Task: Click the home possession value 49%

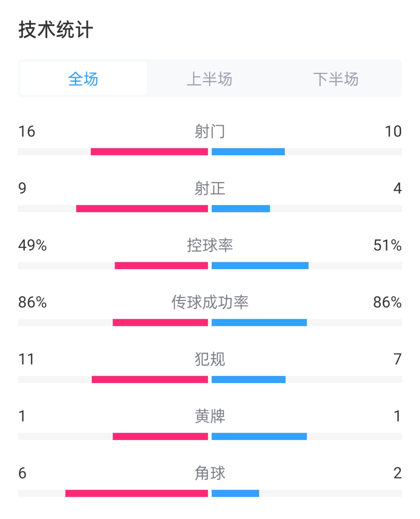Action: pos(32,245)
